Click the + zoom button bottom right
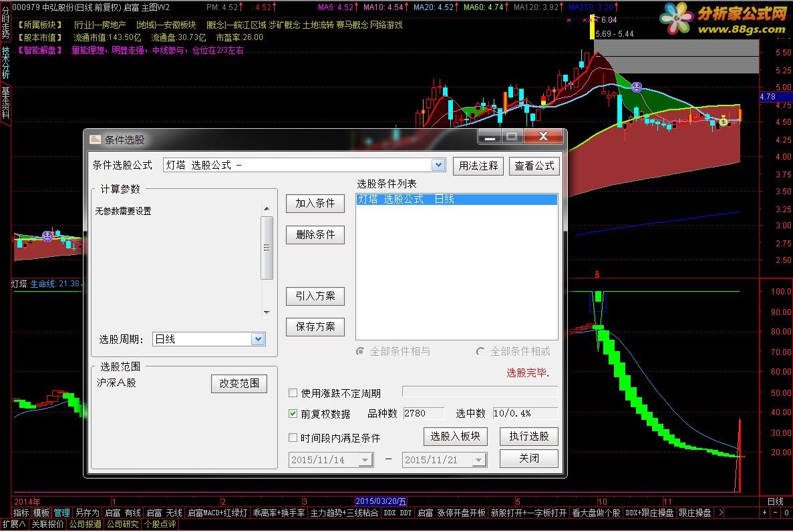793x532 pixels. pos(765,513)
